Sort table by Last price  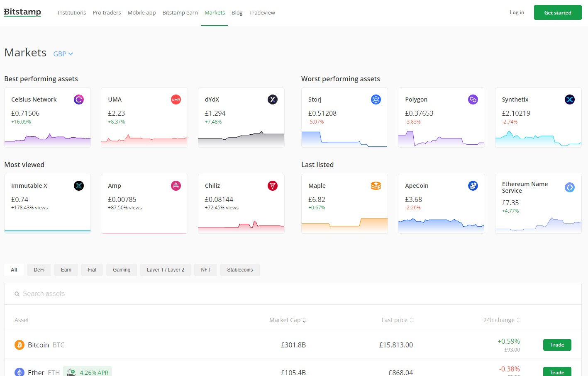point(398,320)
